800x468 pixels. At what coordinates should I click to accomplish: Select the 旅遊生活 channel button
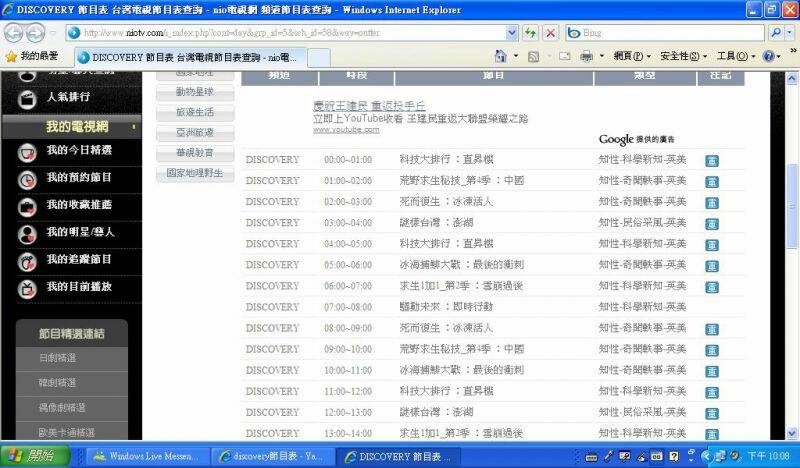coord(195,112)
